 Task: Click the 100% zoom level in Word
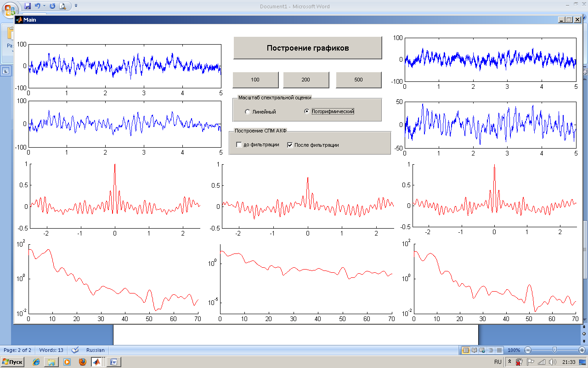(514, 350)
